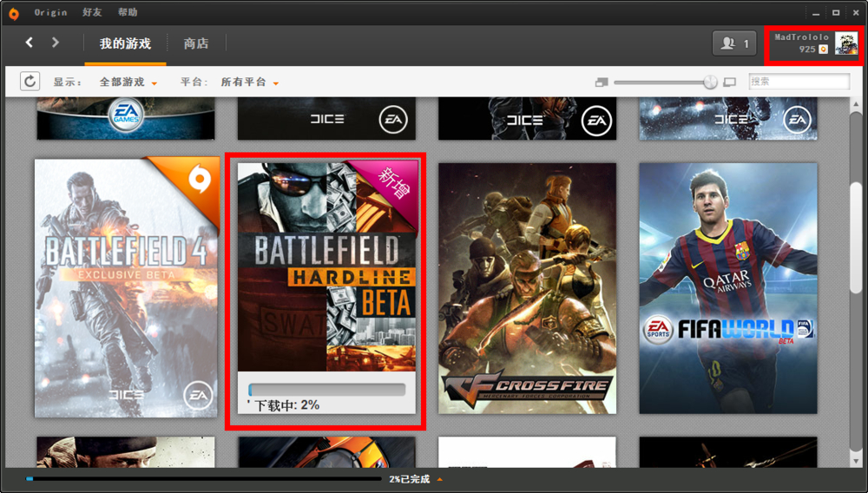The width and height of the screenshot is (868, 493).
Task: Expand the 所有平台 platform dropdown
Action: click(250, 82)
